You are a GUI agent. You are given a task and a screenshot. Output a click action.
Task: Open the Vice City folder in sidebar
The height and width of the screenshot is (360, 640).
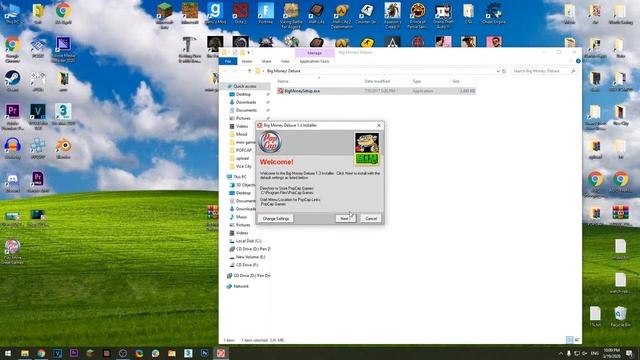pyautogui.click(x=243, y=166)
